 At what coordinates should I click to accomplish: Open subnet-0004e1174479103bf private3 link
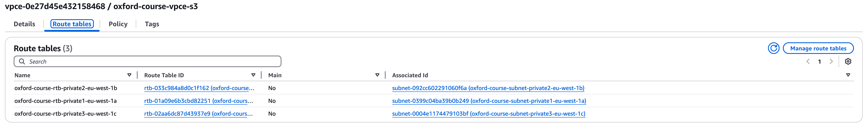(x=488, y=113)
